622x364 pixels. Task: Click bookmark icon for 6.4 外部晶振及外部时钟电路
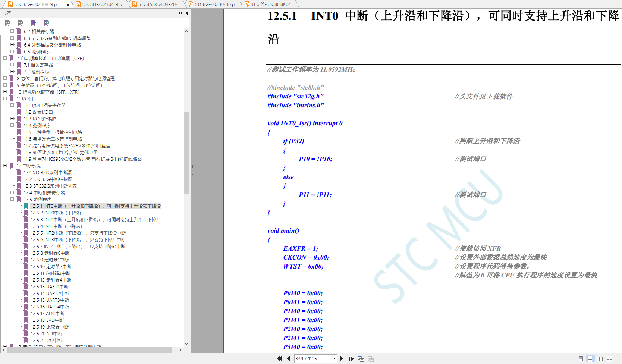point(19,45)
